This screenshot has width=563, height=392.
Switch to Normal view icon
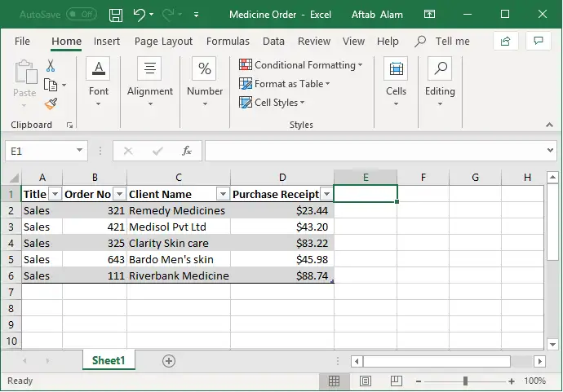pos(334,381)
